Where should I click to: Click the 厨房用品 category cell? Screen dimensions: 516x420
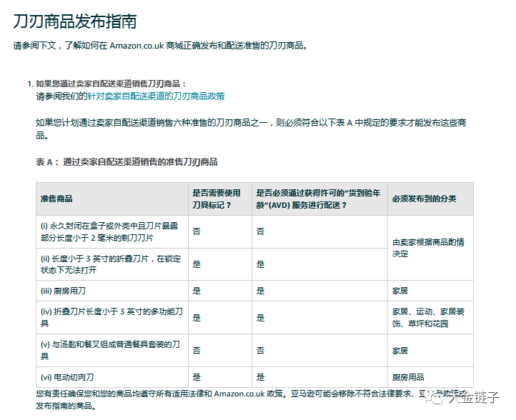(430, 377)
